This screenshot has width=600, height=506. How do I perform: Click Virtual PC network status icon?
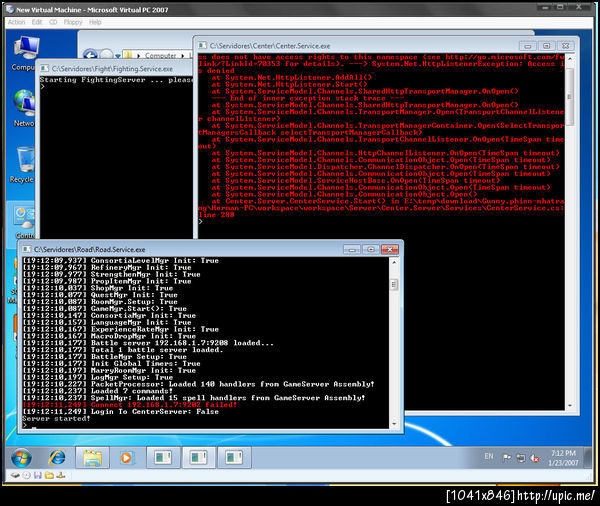tap(61, 475)
